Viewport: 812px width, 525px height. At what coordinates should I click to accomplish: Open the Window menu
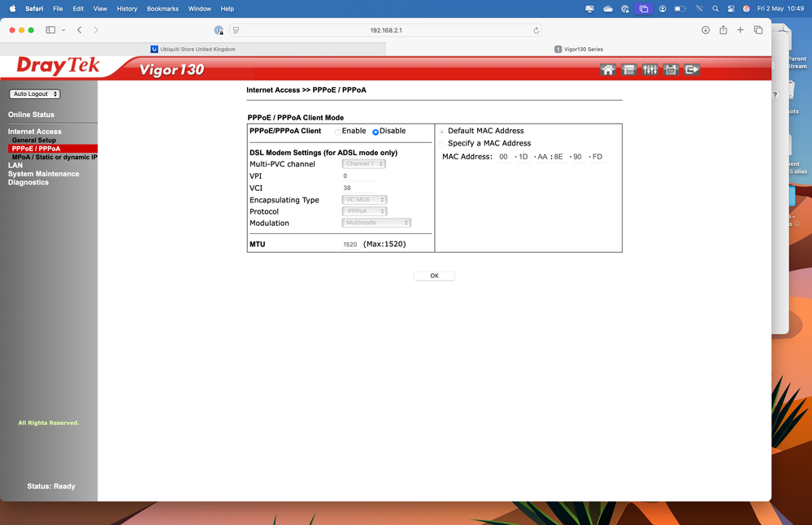coord(199,9)
